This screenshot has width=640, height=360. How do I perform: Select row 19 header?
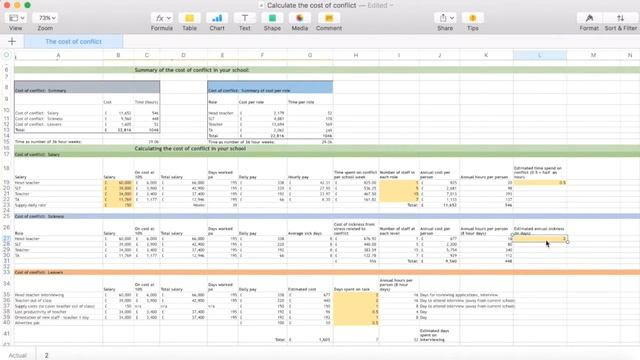coord(7,182)
